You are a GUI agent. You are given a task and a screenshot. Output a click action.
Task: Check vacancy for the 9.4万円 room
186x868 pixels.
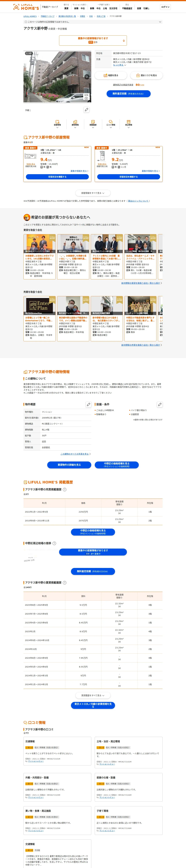tap(57, 177)
